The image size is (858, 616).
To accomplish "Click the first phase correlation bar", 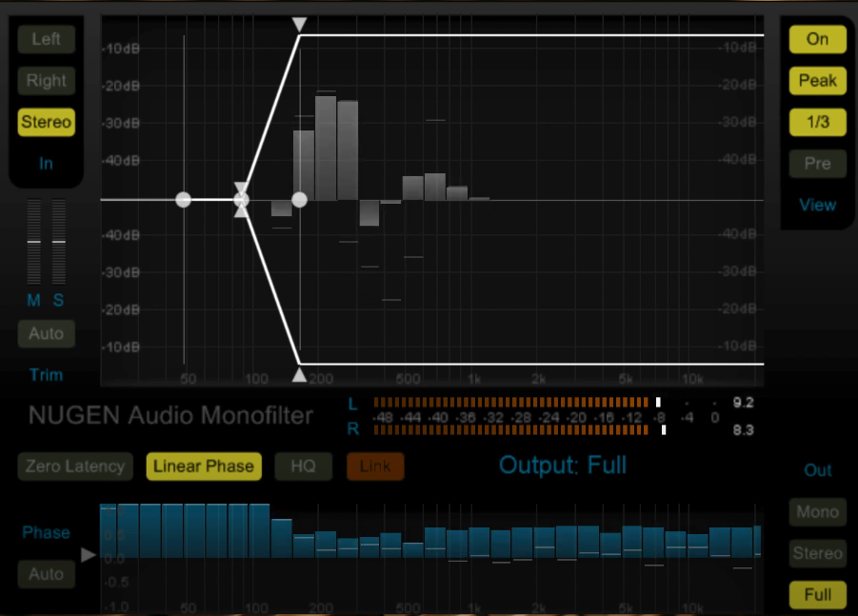I will [x=108, y=530].
